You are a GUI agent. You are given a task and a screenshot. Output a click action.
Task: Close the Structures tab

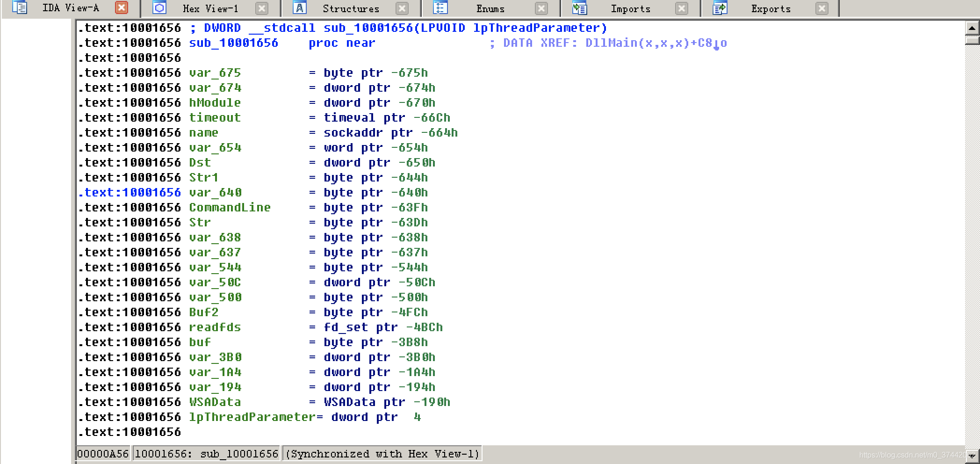tap(402, 8)
